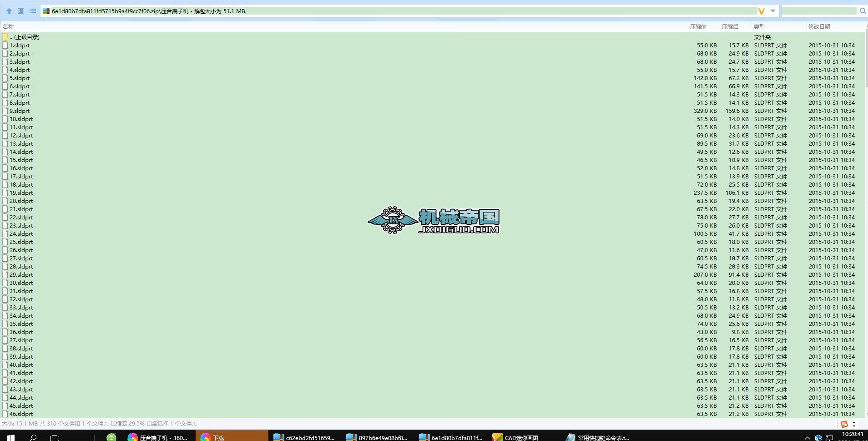
Task: Click the 9.8 KB compressed size of 36.sldprt
Action: click(740, 332)
